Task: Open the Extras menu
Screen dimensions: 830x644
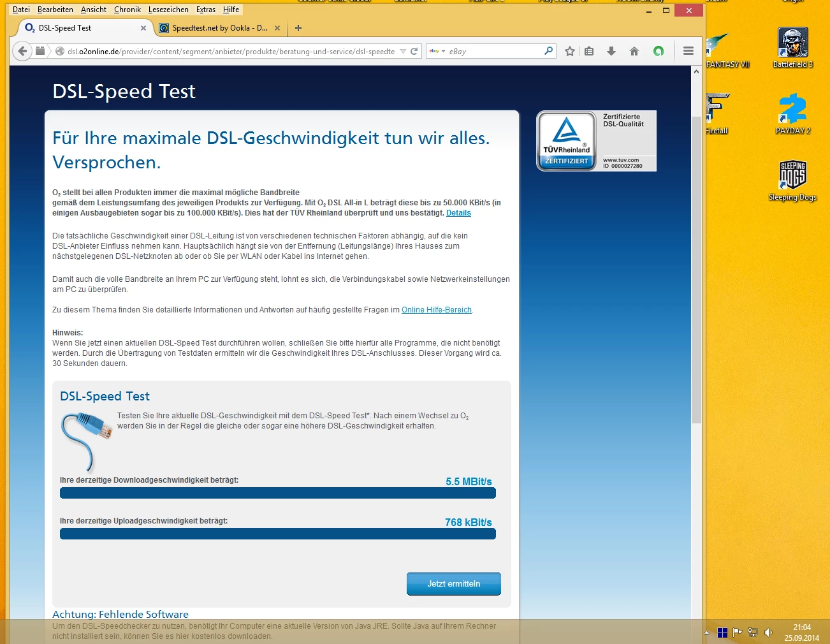Action: pos(206,10)
